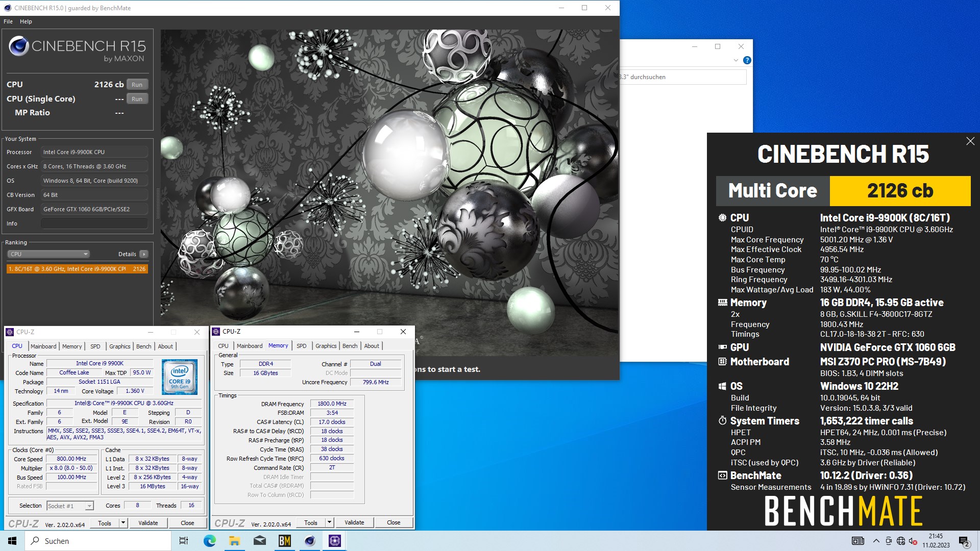This screenshot has height=551, width=980.
Task: Launch Microsoft Edge from the taskbar
Action: point(209,541)
